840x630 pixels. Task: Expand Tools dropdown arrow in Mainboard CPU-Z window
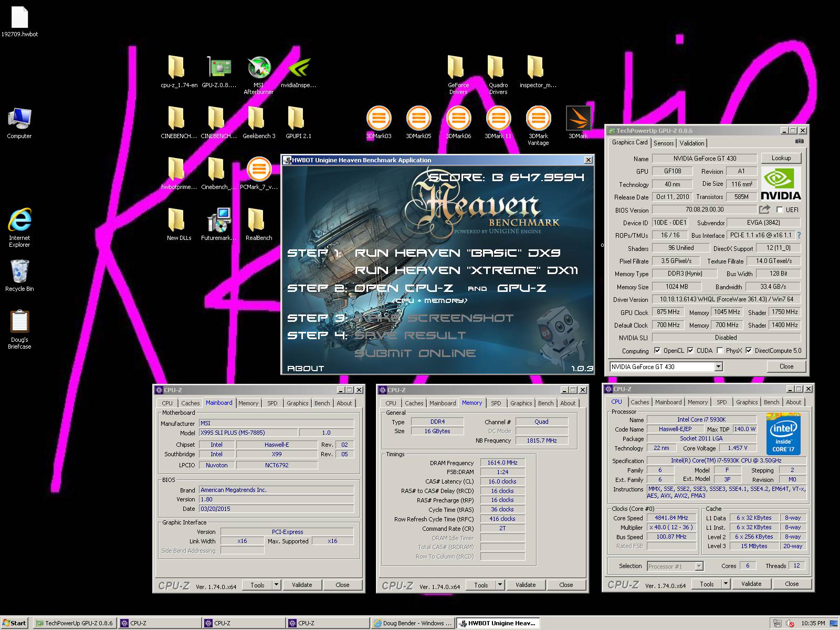(276, 584)
